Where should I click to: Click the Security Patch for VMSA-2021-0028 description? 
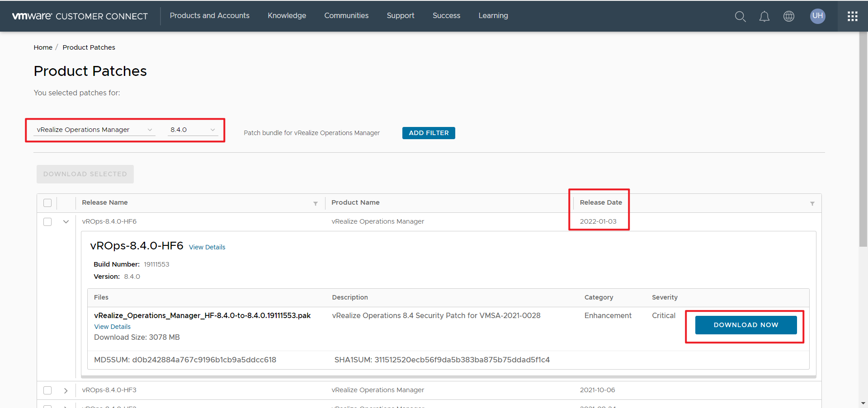436,315
